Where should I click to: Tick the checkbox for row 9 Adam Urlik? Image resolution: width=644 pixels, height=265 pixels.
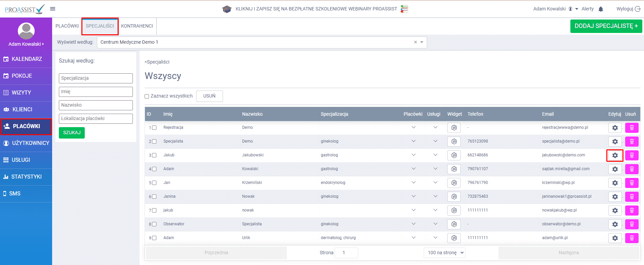click(x=154, y=238)
